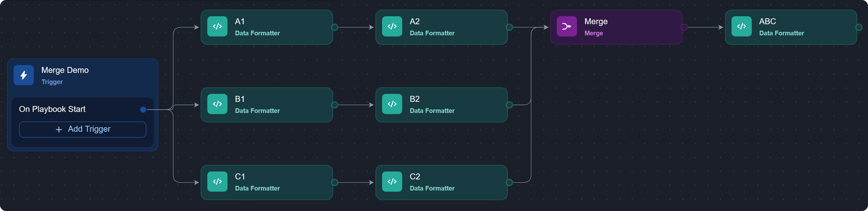The height and width of the screenshot is (211, 868).
Task: Click the B2 Data Formatter code icon
Action: tap(392, 104)
